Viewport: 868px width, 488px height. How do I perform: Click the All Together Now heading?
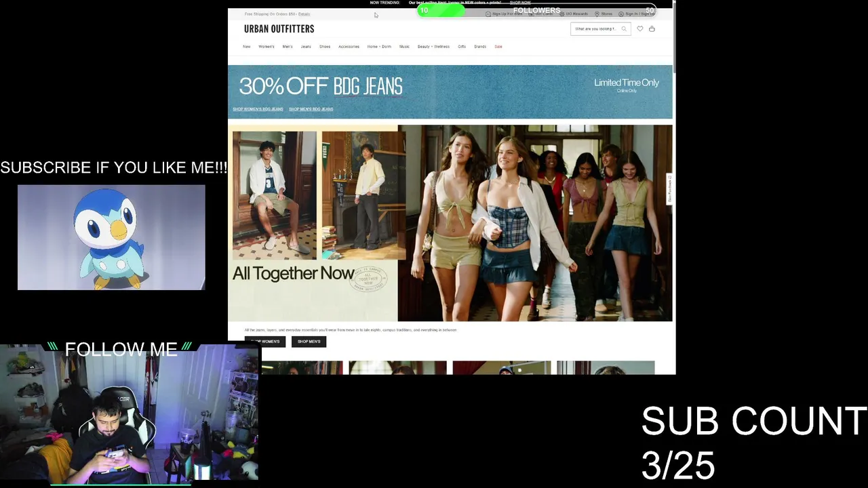(x=293, y=273)
